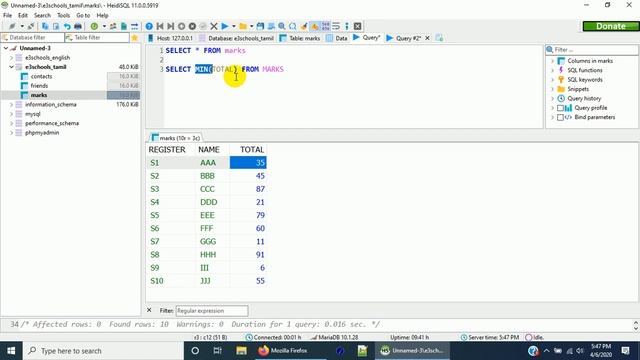The height and width of the screenshot is (360, 640).
Task: Switch to the Data tab
Action: click(x=337, y=38)
